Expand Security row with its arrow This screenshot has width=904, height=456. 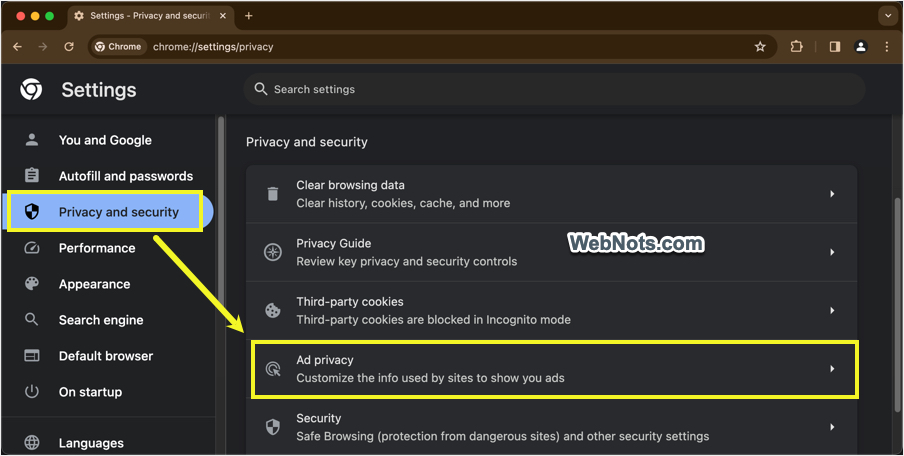832,427
